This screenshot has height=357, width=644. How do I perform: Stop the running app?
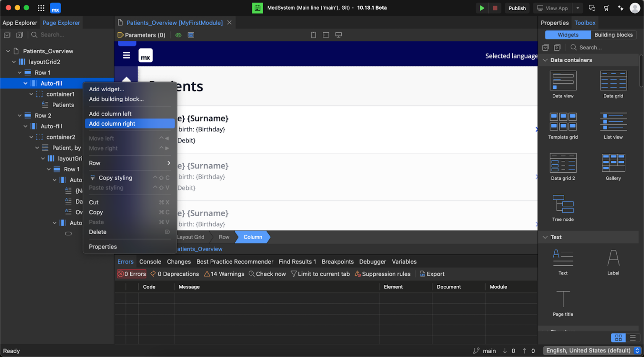pyautogui.click(x=495, y=8)
